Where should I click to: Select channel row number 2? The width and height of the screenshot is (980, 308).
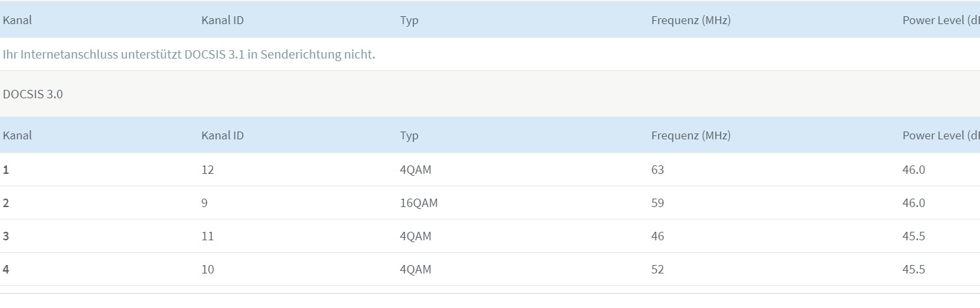(x=490, y=203)
